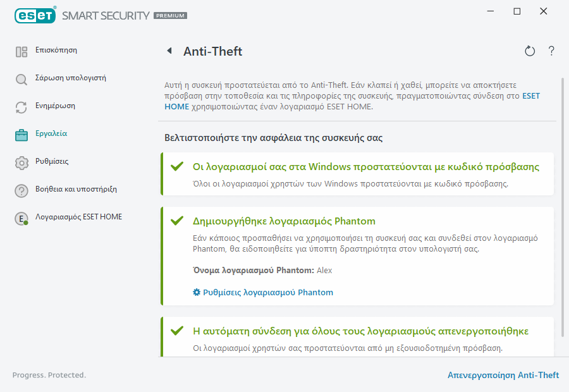The height and width of the screenshot is (392, 569).
Task: Click the refresh icon in Anti-Theft header
Action: 530,51
